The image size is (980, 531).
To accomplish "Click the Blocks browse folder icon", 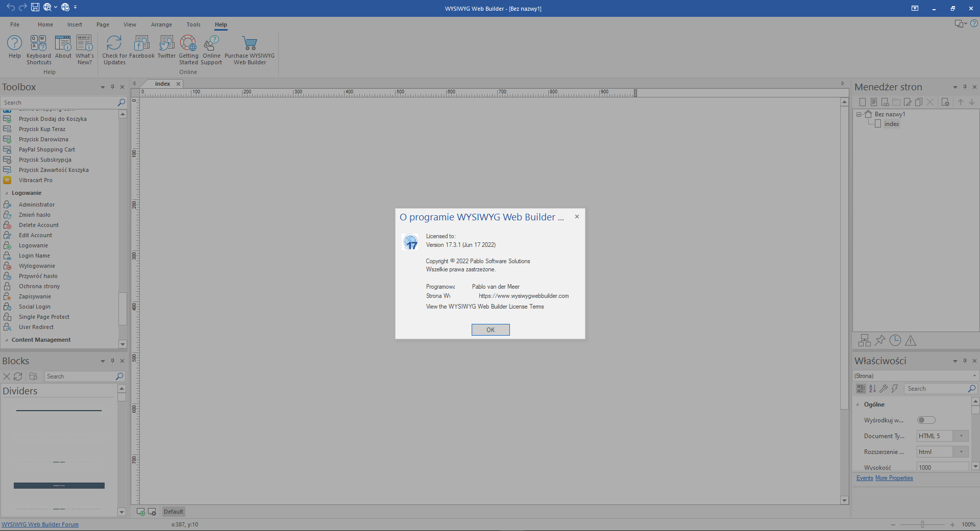I will click(x=33, y=376).
